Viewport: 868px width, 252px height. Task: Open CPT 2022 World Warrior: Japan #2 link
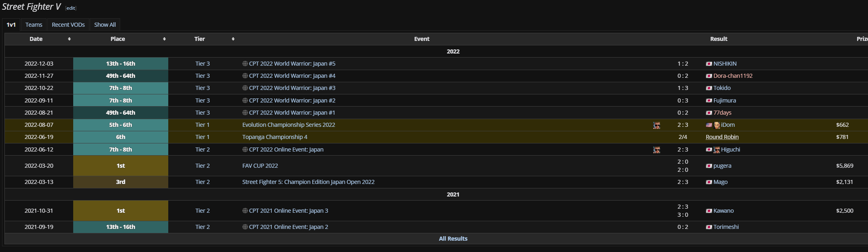click(x=292, y=100)
